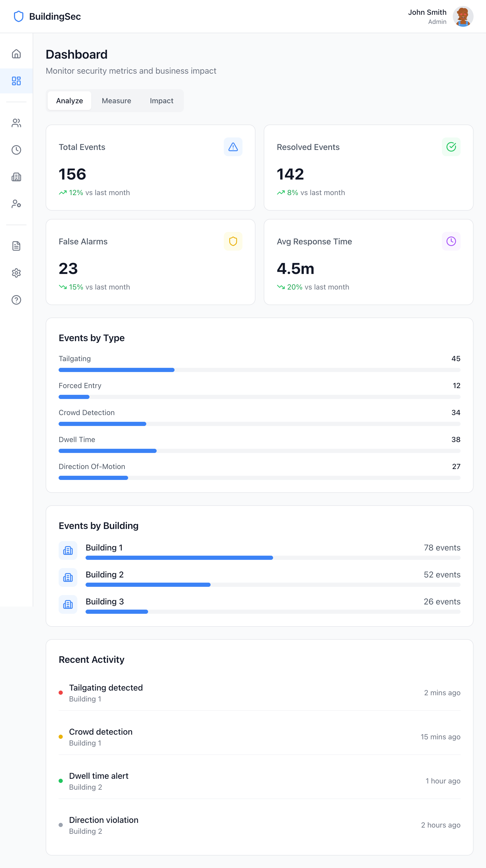Click the 23 False Alarms value
The image size is (486, 868).
pos(68,268)
